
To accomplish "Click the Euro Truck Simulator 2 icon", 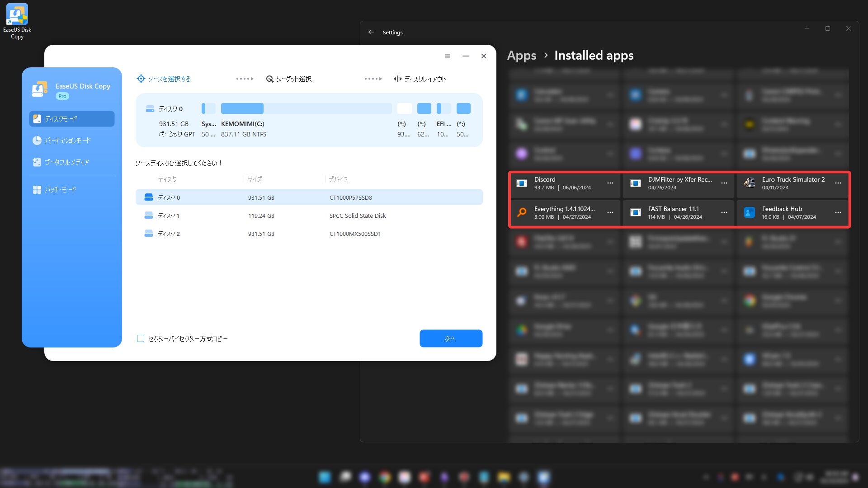I will [x=750, y=183].
